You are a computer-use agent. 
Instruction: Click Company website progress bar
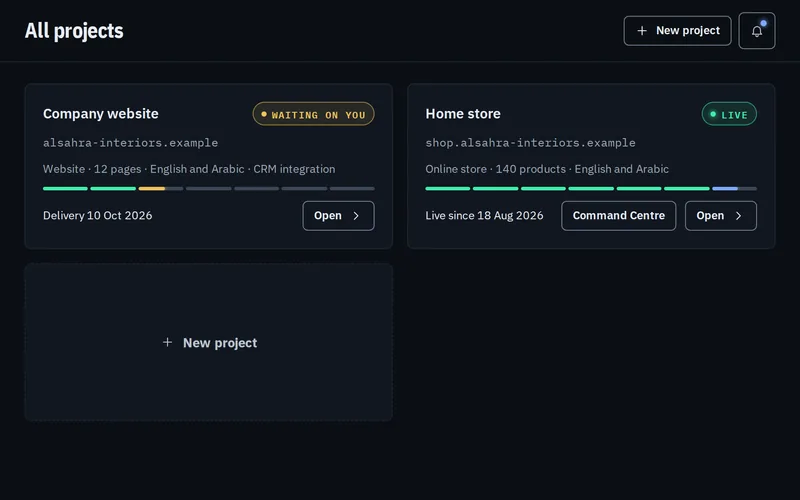(x=209, y=188)
